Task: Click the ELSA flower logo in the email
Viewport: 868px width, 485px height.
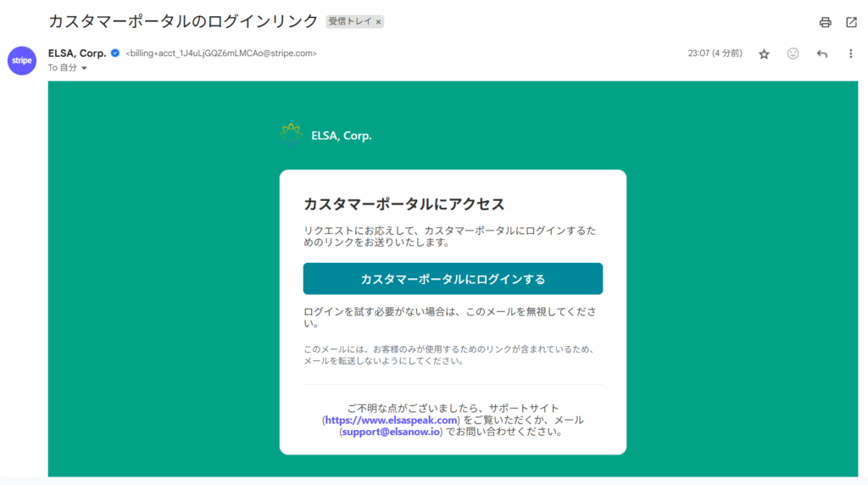Action: [291, 134]
